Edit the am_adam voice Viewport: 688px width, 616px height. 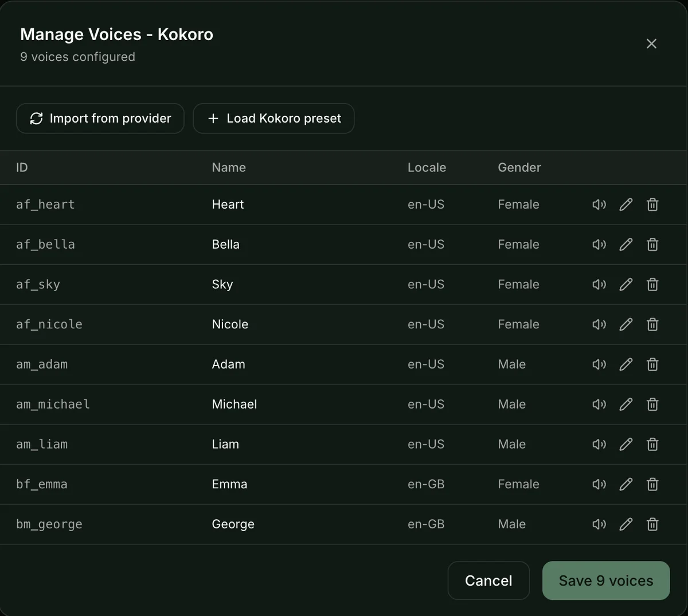[626, 364]
